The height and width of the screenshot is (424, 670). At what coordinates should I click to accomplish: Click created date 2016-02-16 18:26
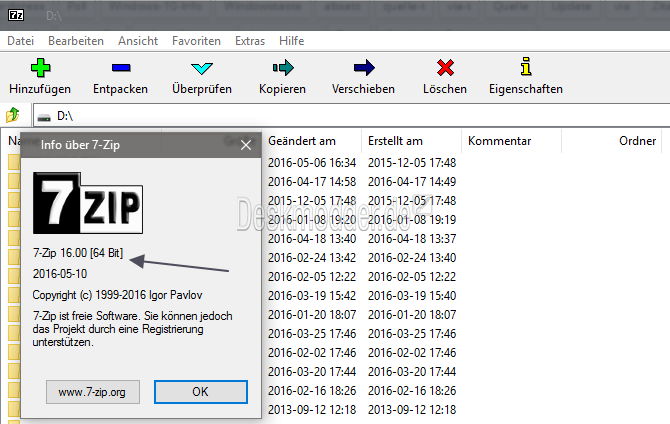[x=412, y=391]
